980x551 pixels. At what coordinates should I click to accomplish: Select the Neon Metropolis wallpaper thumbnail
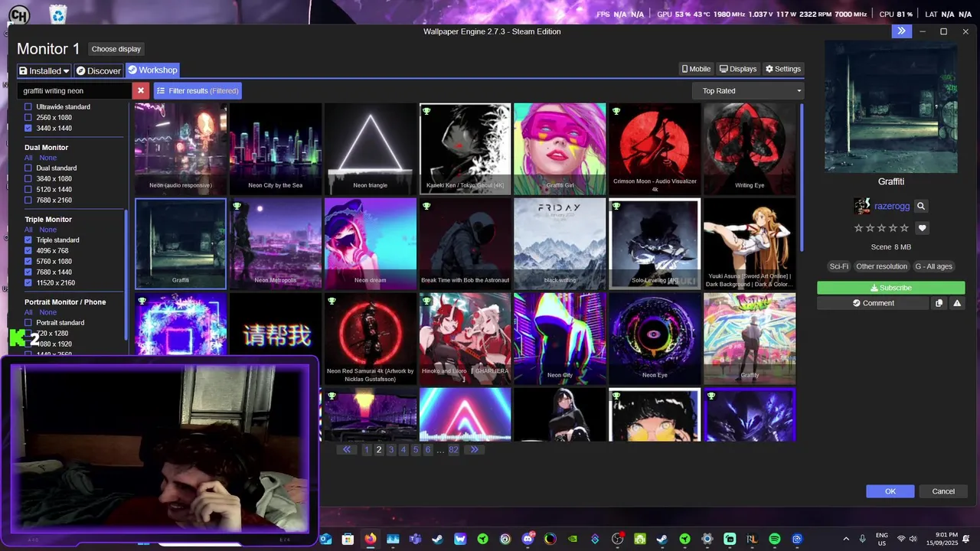276,244
